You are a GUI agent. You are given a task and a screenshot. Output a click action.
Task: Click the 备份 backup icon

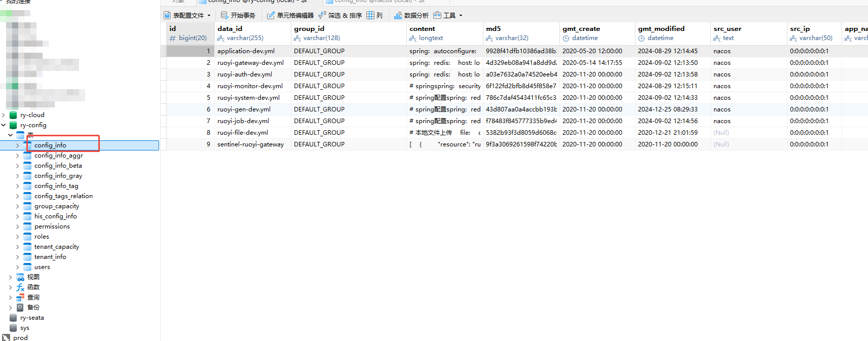coord(20,308)
